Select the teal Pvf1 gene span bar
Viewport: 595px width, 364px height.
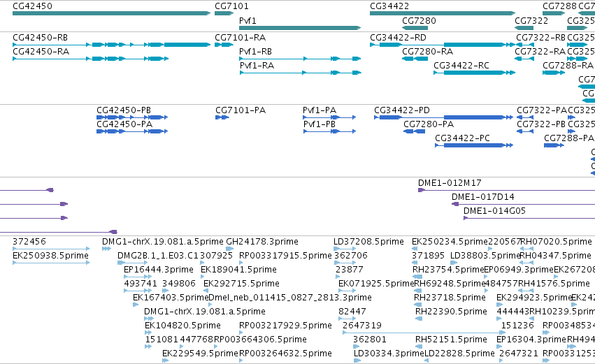point(300,28)
